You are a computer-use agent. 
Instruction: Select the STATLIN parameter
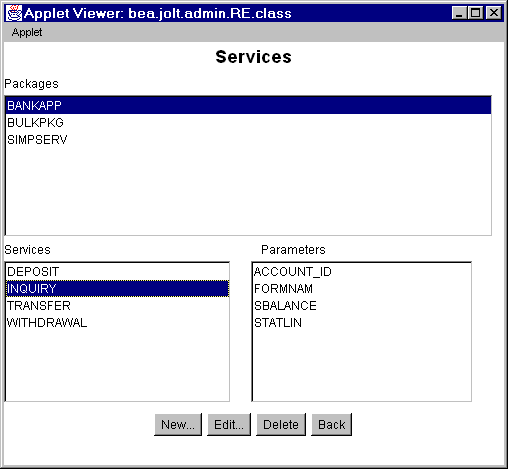click(362, 322)
